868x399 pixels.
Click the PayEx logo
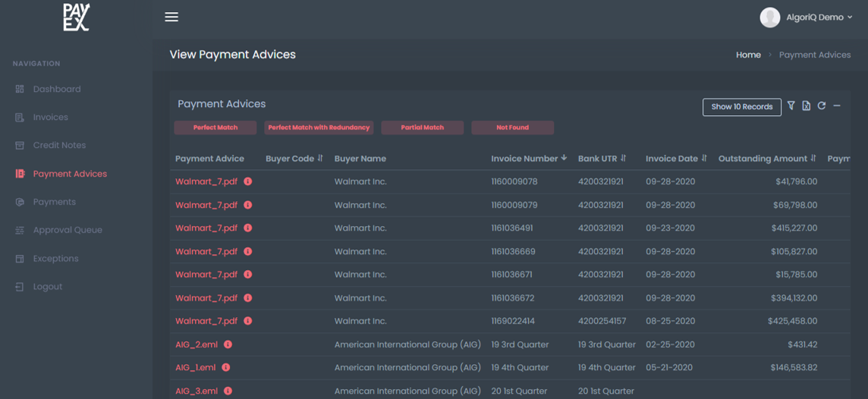tap(76, 17)
